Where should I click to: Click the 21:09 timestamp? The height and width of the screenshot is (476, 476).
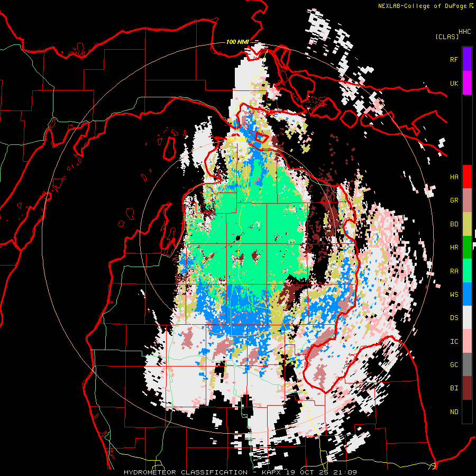(x=344, y=472)
